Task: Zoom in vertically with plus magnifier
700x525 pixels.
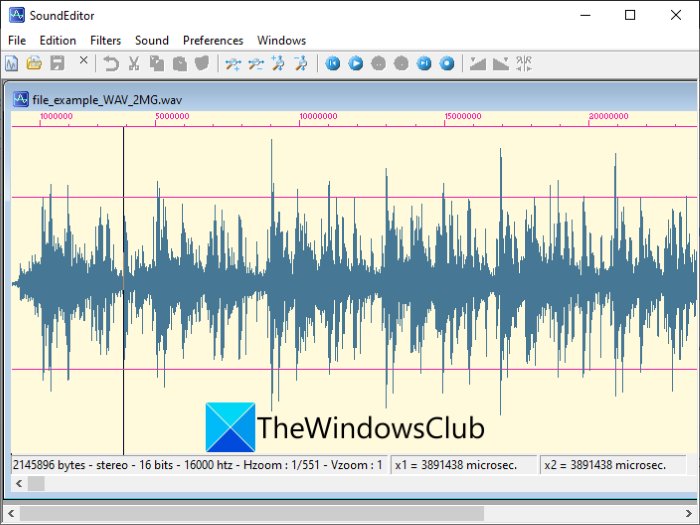Action: pos(279,63)
